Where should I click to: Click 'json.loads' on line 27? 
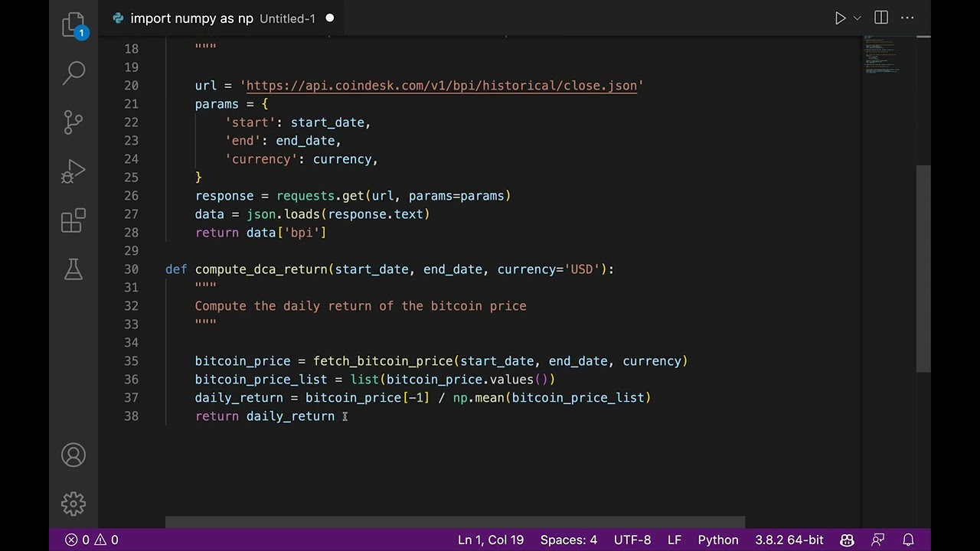[x=283, y=214]
